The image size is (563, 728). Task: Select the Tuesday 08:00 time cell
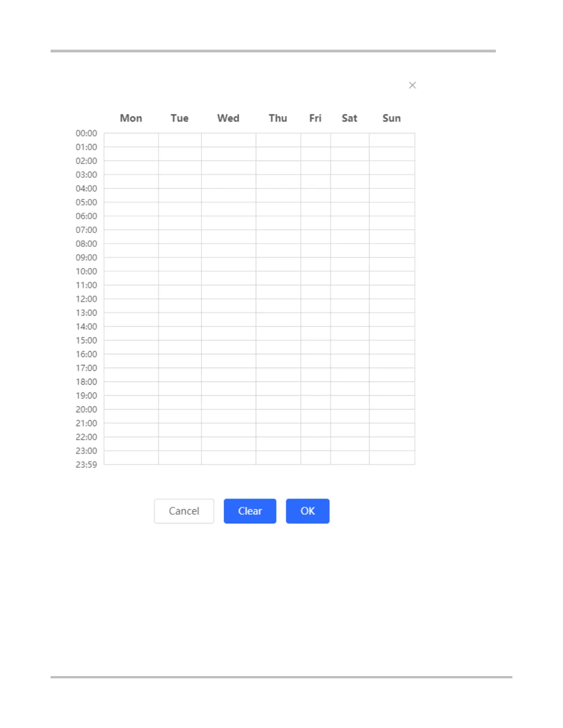pos(180,250)
